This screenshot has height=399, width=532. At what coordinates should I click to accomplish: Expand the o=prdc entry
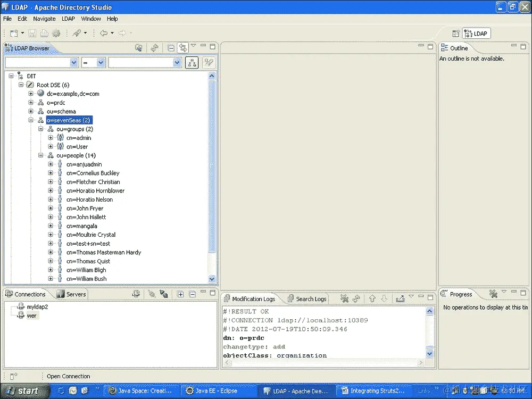(31, 103)
